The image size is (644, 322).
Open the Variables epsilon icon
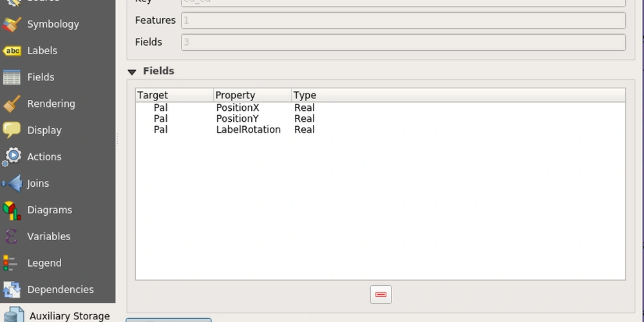tap(12, 236)
